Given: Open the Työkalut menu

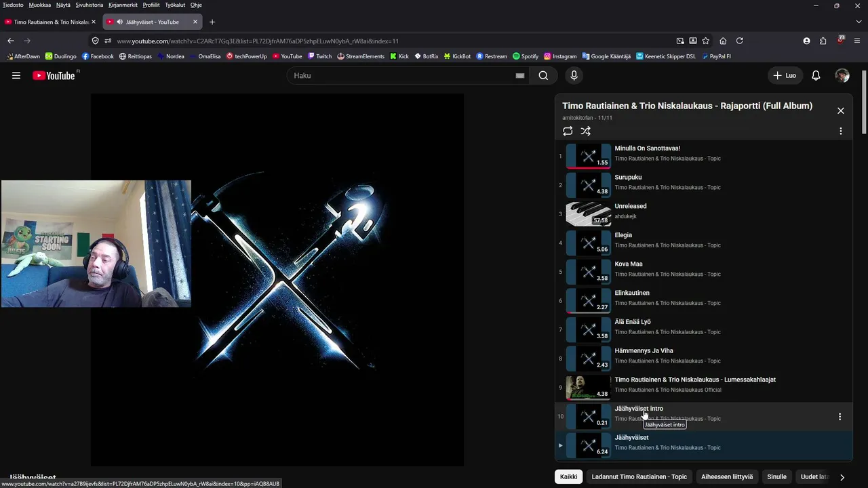Looking at the screenshot, I should point(175,5).
